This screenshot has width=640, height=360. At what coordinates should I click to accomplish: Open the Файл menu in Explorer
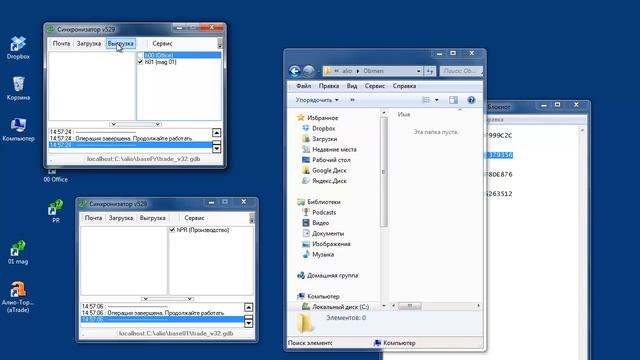pyautogui.click(x=303, y=86)
